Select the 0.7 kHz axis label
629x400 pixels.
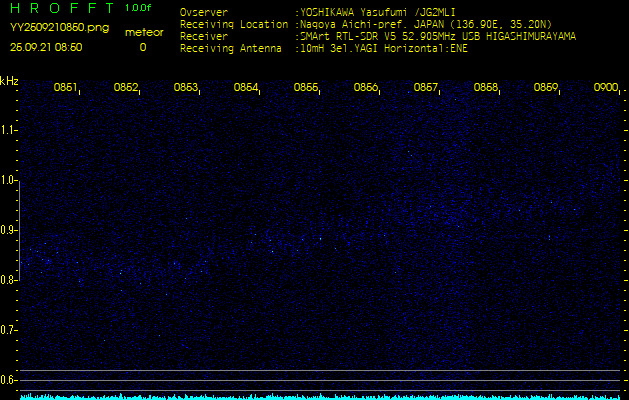[9, 330]
